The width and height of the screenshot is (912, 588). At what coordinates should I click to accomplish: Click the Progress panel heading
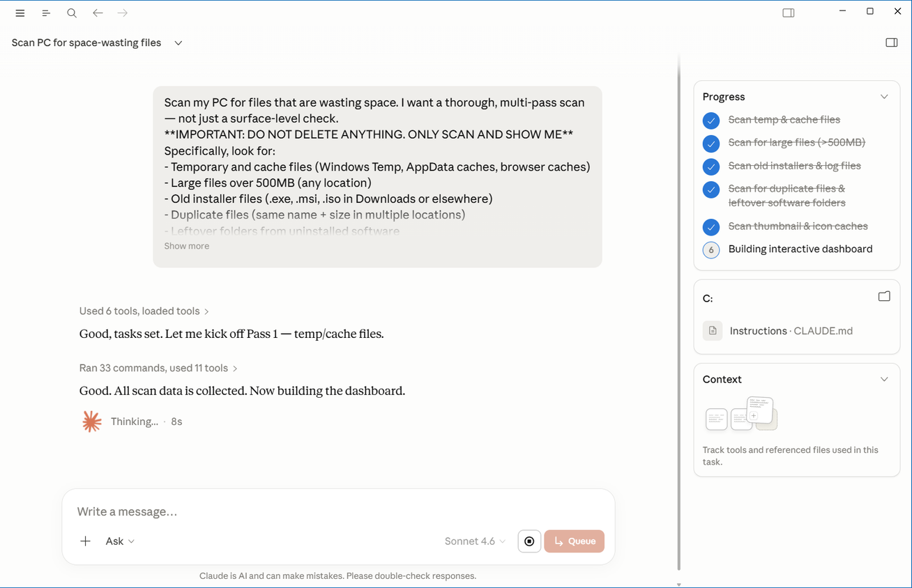724,97
